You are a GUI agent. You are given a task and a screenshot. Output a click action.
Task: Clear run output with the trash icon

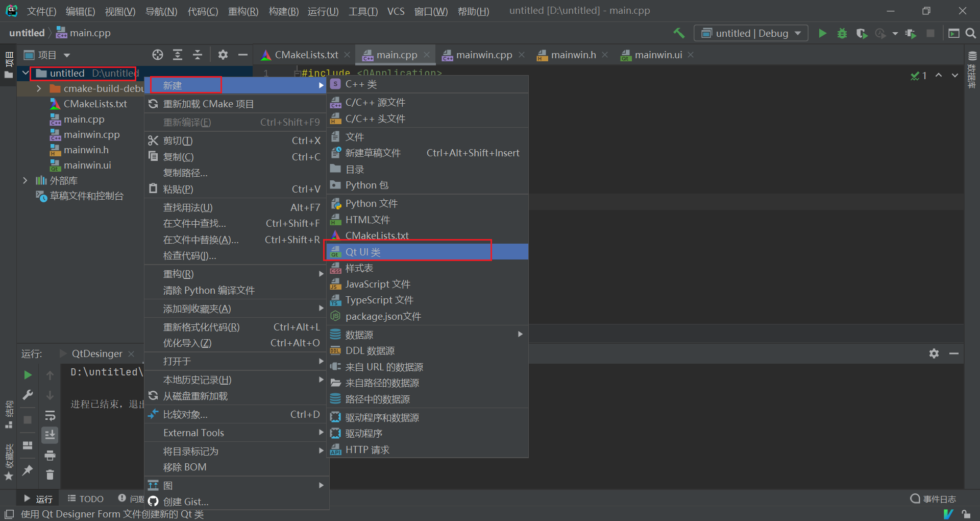click(x=50, y=475)
